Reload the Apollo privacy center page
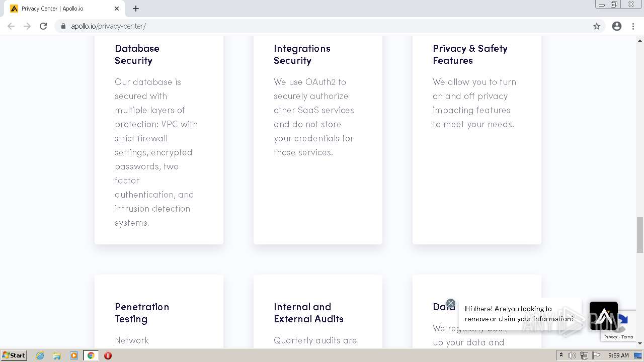 click(43, 26)
